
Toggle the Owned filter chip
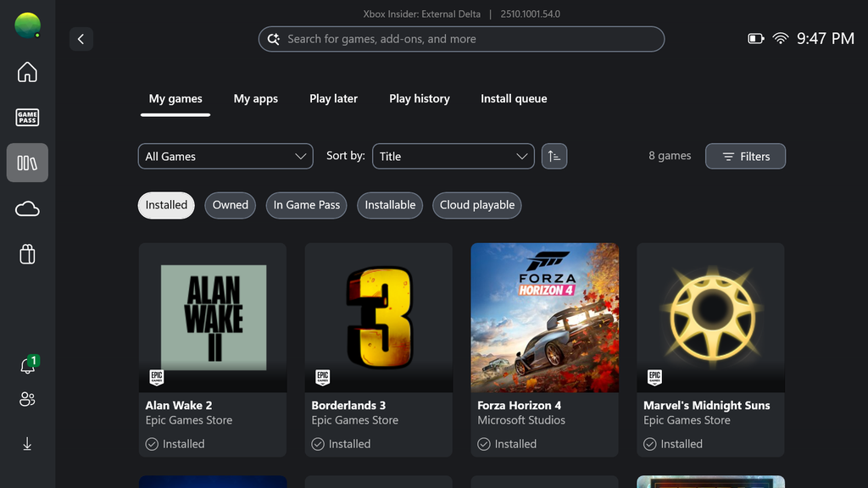tap(231, 205)
